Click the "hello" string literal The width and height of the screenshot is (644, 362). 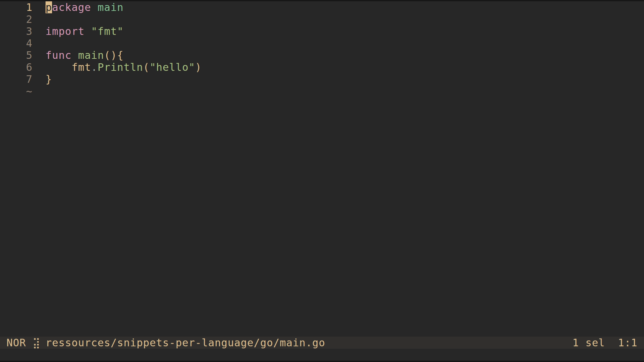click(172, 67)
